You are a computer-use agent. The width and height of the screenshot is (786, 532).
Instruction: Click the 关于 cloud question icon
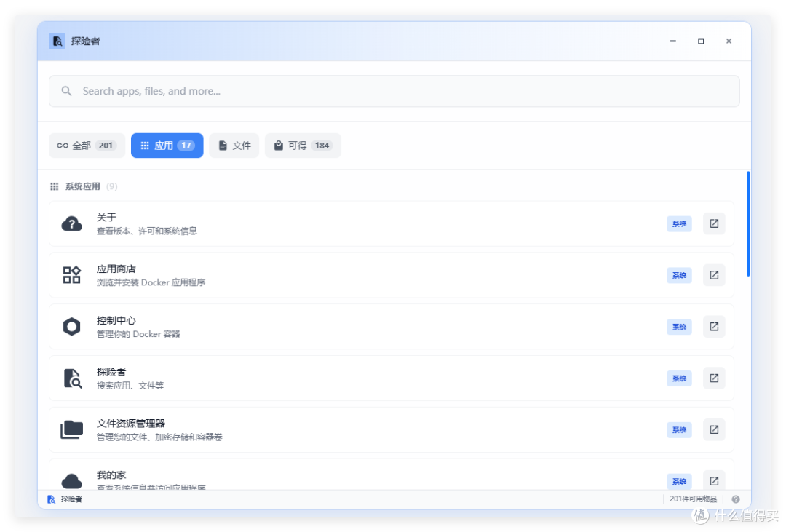coord(71,223)
